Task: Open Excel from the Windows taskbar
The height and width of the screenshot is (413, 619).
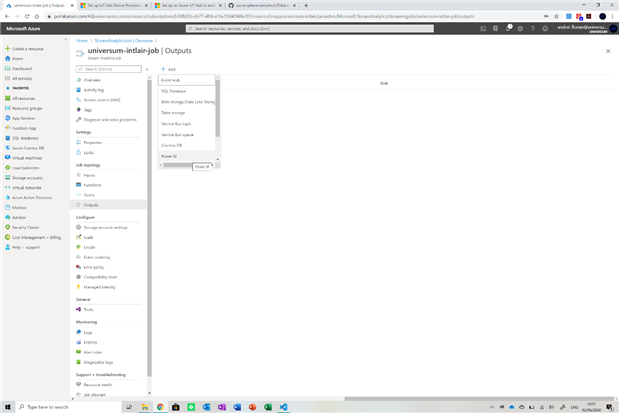Action: point(268,407)
